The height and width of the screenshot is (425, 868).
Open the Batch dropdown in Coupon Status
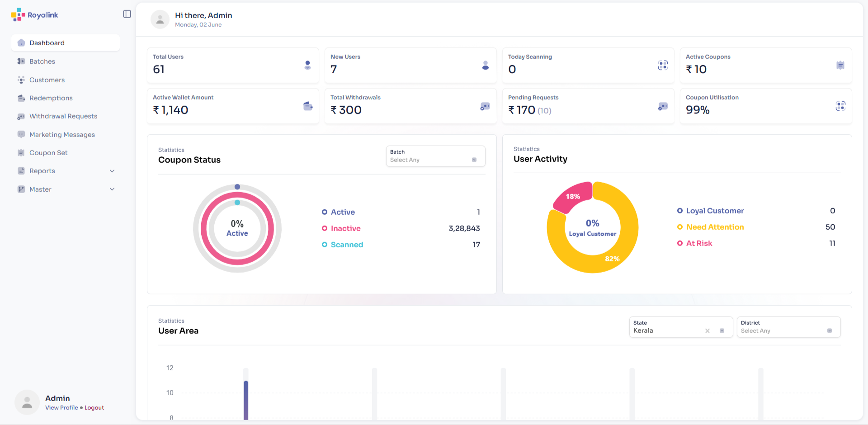pyautogui.click(x=435, y=156)
